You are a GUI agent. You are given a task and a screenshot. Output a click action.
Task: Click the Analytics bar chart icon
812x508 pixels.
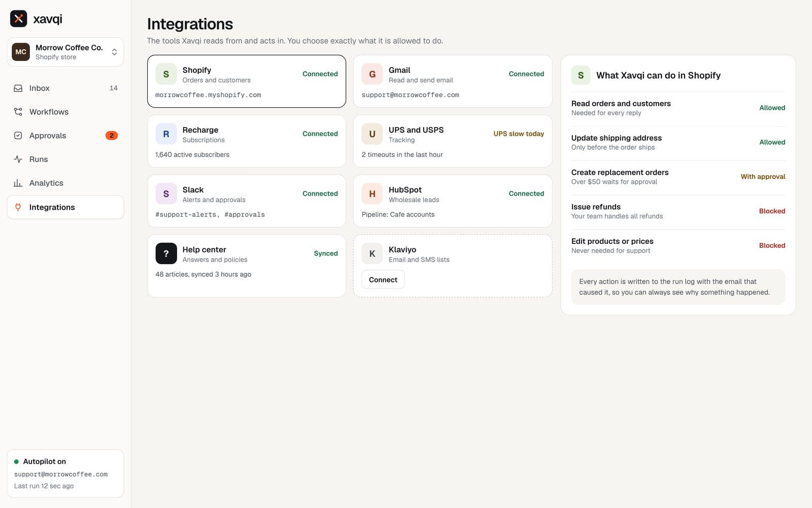(18, 183)
